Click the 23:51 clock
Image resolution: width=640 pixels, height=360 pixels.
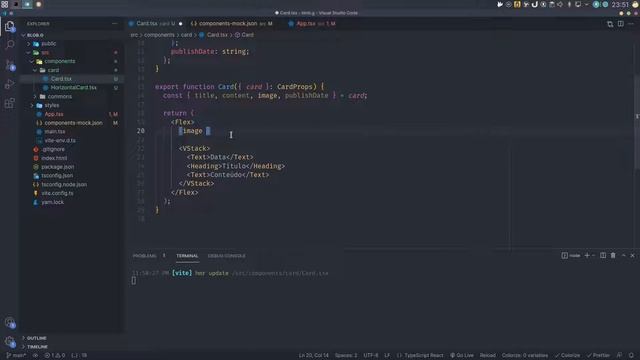620,4
